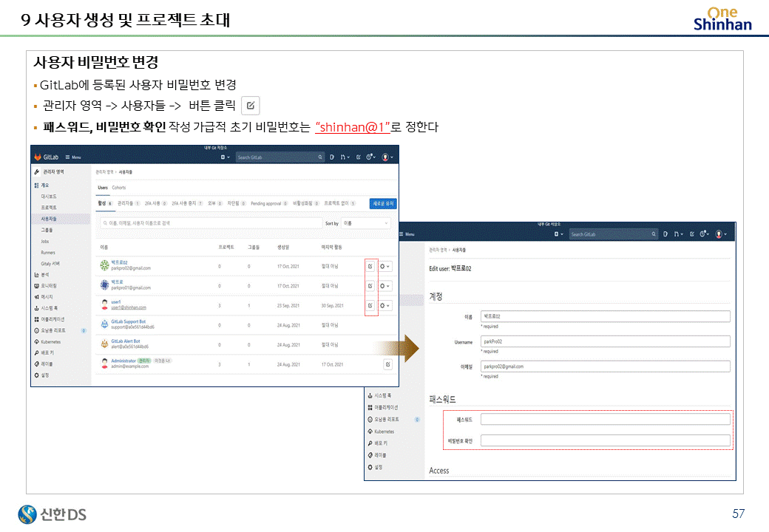Open gear actions dropdown for user1 row

[385, 306]
